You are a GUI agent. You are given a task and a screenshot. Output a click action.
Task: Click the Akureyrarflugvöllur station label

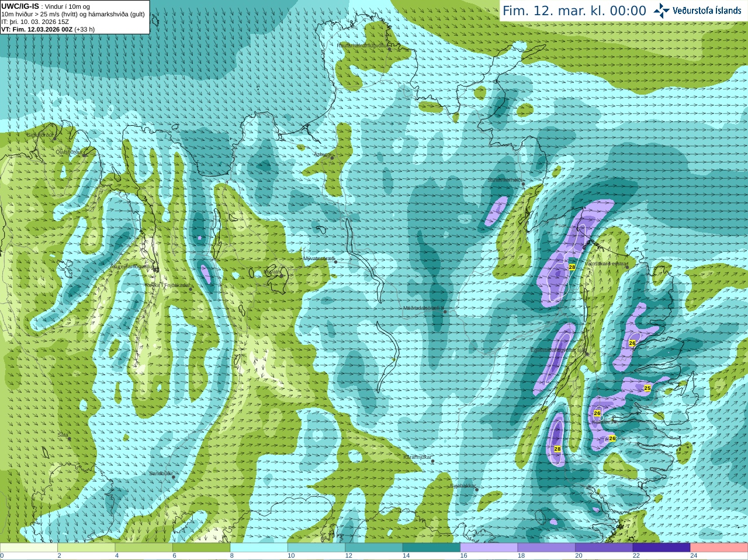(x=132, y=266)
